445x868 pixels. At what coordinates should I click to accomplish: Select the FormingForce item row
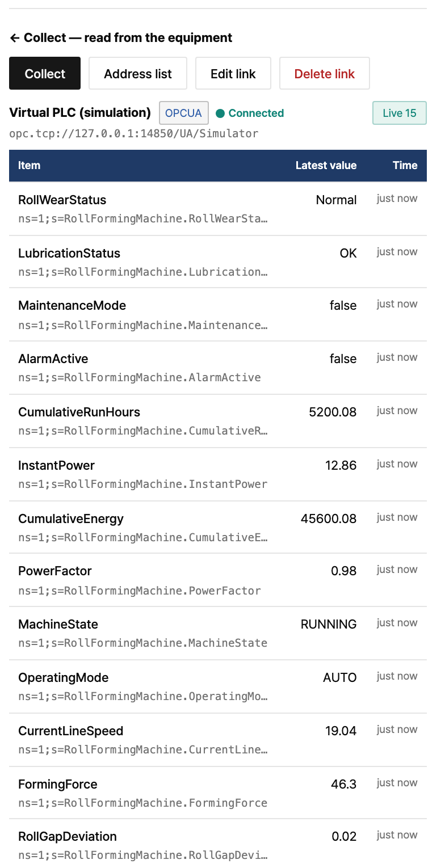click(x=218, y=793)
